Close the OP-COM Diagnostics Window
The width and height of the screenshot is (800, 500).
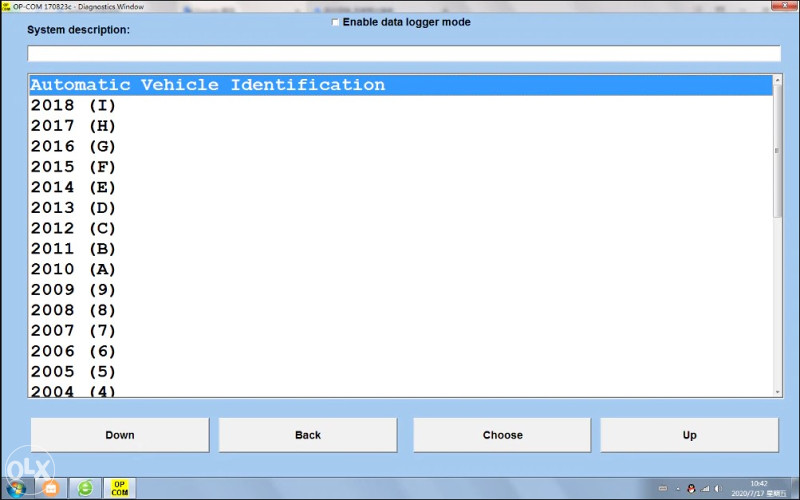point(783,5)
